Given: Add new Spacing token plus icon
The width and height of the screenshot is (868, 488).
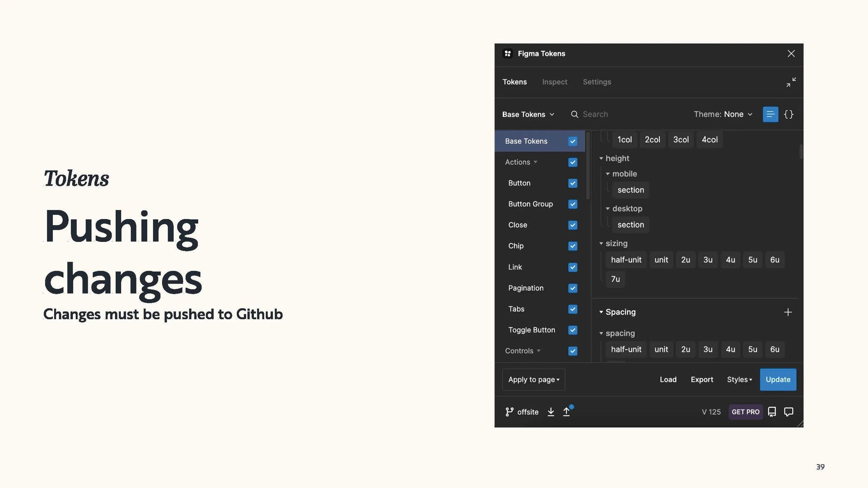Looking at the screenshot, I should coord(788,312).
